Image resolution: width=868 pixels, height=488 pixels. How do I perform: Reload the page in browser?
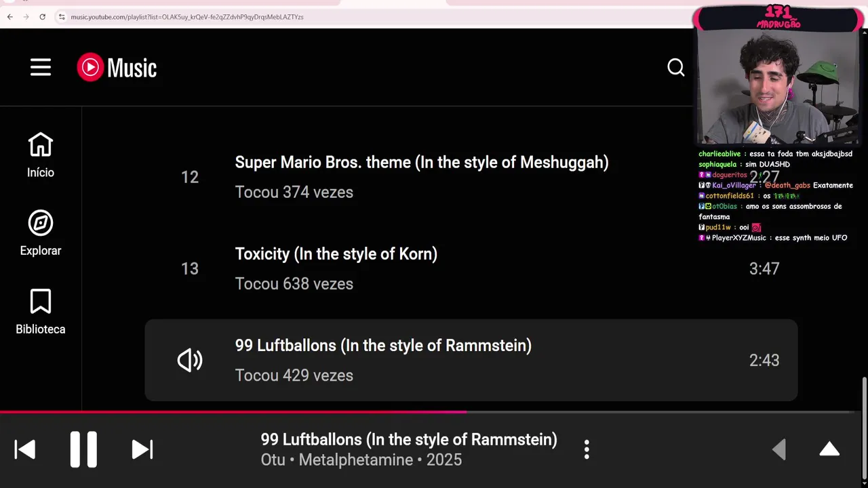pos(42,17)
